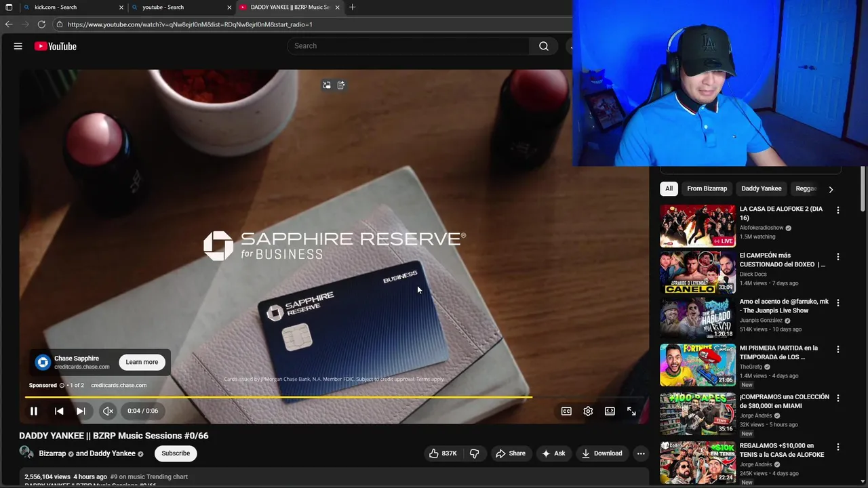Open Alofokeradioshow channel name
This screenshot has width=868, height=488.
pyautogui.click(x=761, y=228)
